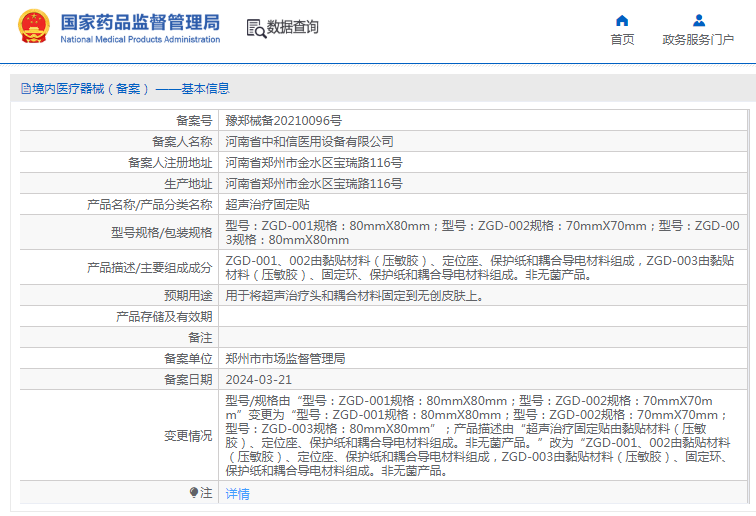
Task: Select the value 豫郑械备20210096号
Action: tap(284, 121)
